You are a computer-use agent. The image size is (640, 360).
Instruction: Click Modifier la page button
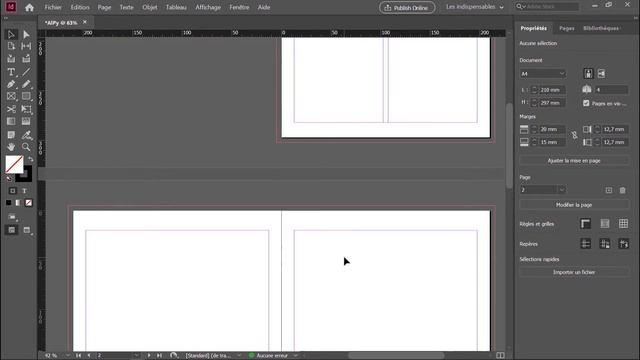point(574,205)
